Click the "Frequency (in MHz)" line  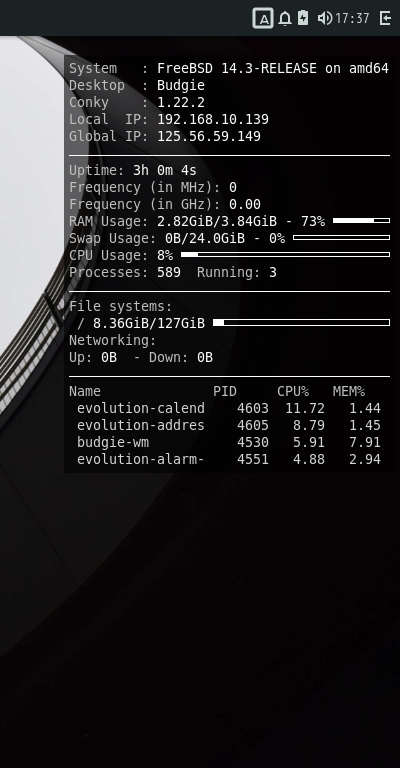coord(153,188)
